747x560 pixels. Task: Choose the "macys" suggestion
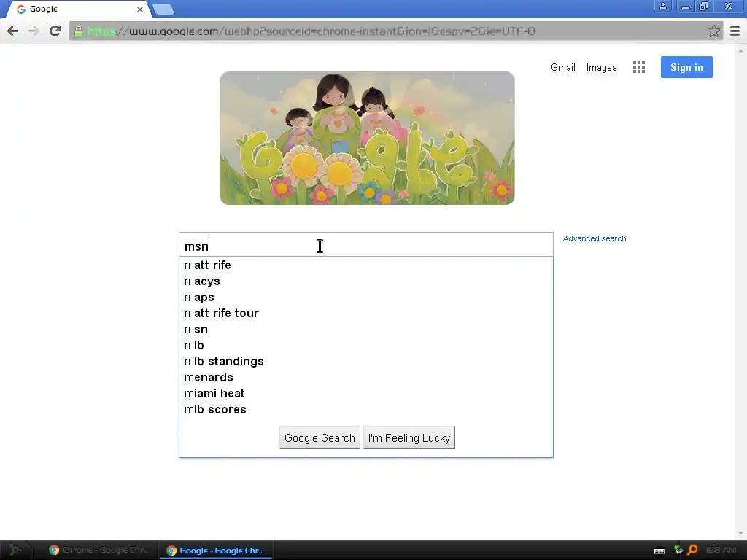(x=366, y=281)
